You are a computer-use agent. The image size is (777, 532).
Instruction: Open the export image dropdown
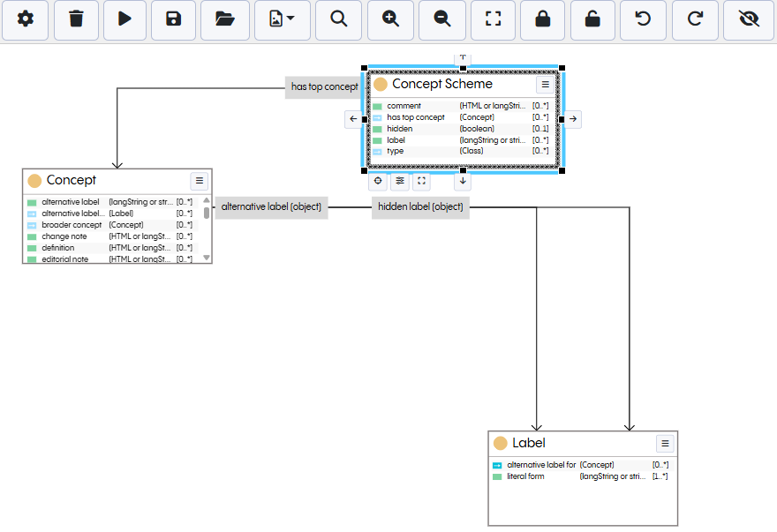[282, 19]
